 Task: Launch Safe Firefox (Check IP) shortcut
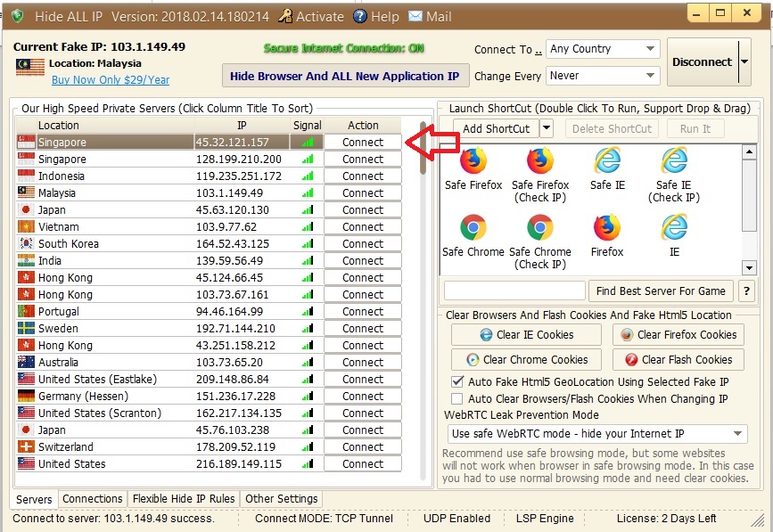pyautogui.click(x=540, y=160)
